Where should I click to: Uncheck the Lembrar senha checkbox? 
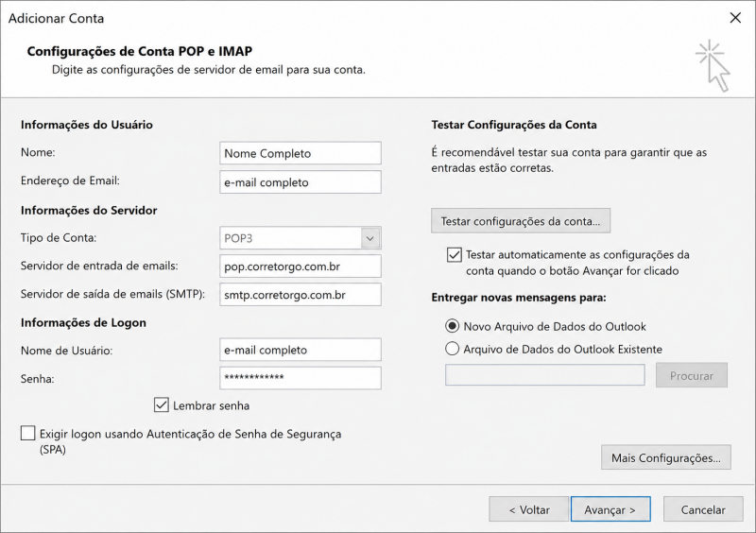point(162,405)
